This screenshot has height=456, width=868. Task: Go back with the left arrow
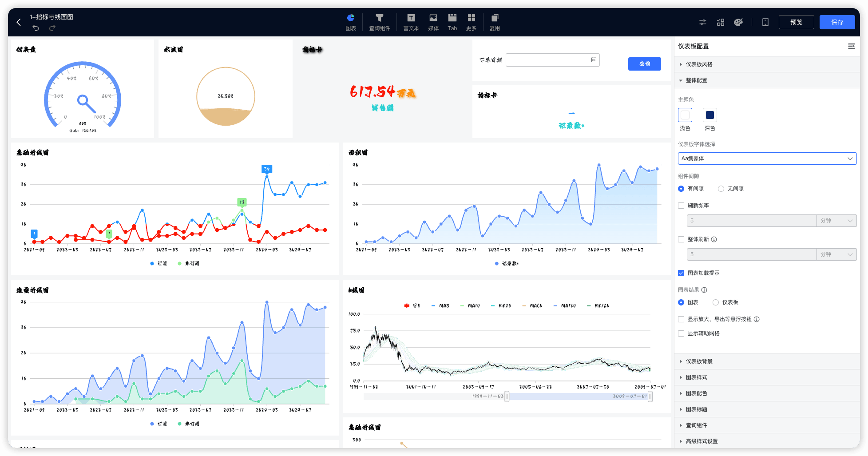click(19, 22)
